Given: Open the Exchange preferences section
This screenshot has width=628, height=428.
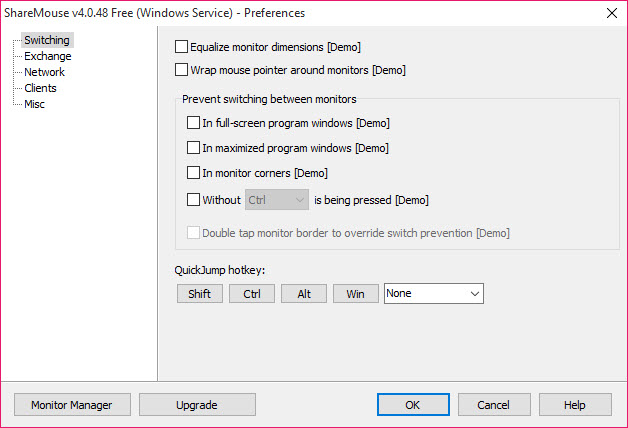Looking at the screenshot, I should click(x=47, y=56).
